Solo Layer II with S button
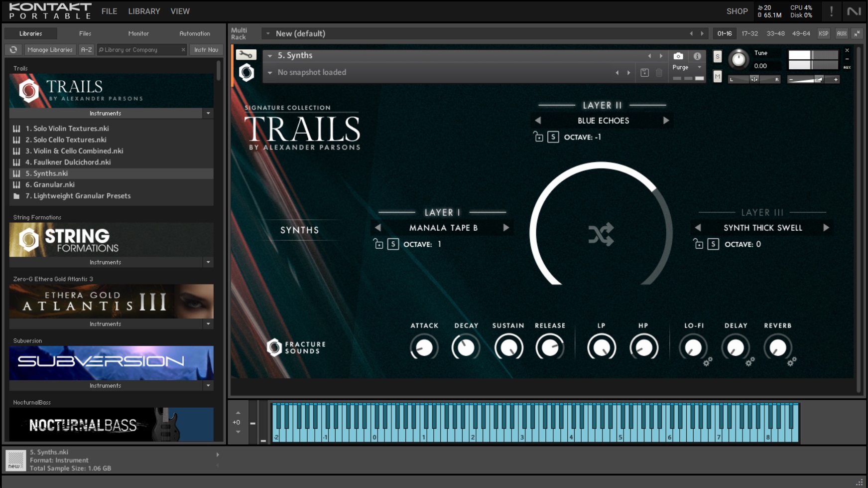868x488 pixels. (x=553, y=137)
